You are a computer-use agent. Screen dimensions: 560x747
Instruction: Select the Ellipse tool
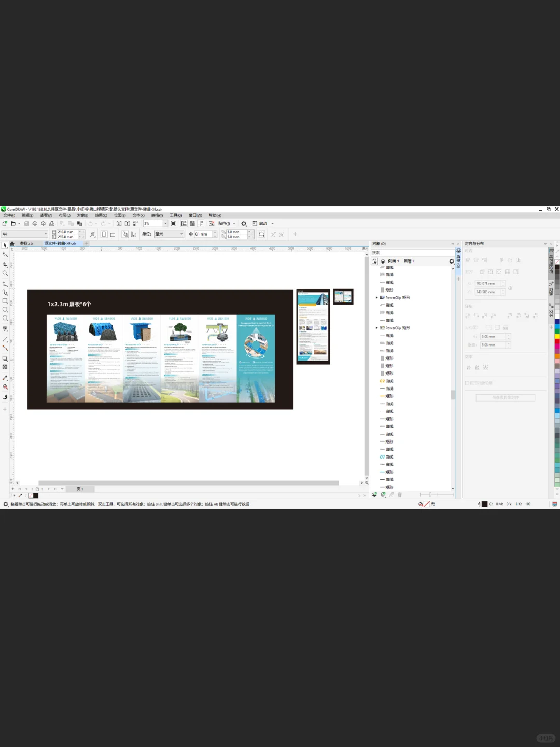pyautogui.click(x=5, y=309)
